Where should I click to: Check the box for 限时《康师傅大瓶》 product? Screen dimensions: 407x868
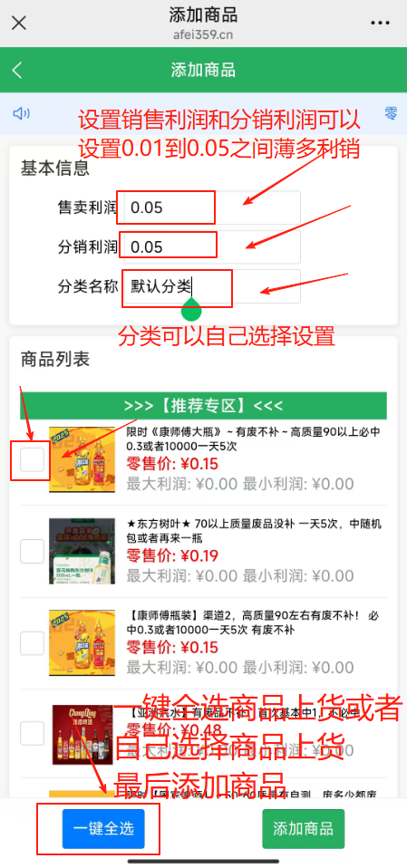tap(32, 459)
